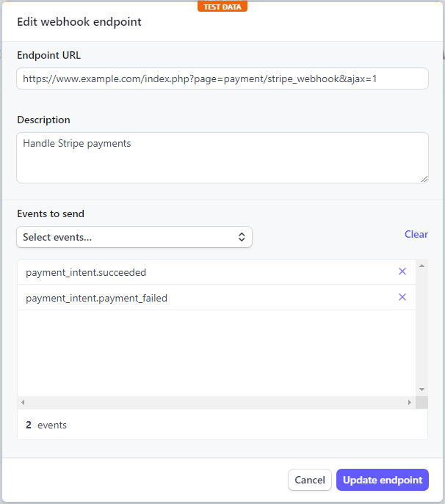Click the events list scroll-up arrow
The image size is (445, 504).
click(422, 266)
